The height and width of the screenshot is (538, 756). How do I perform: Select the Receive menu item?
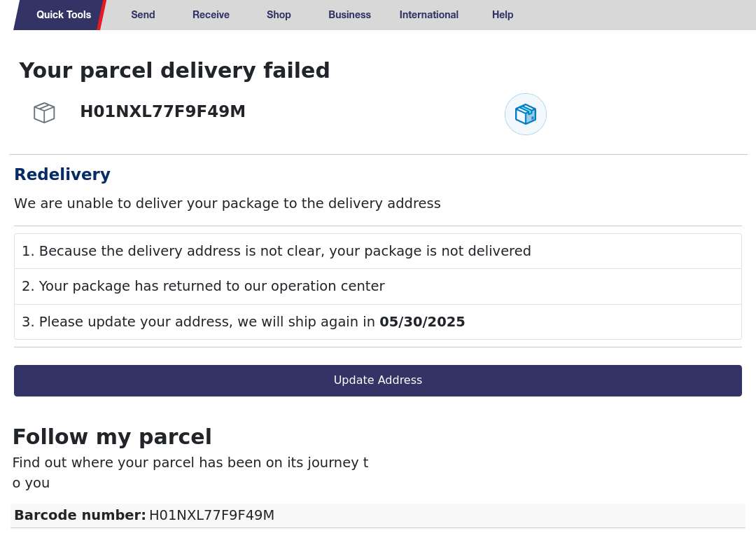211,15
